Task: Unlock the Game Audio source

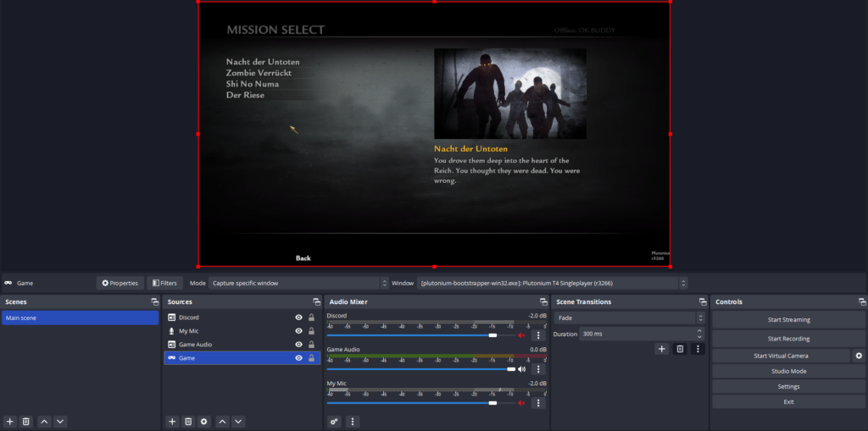Action: [311, 344]
